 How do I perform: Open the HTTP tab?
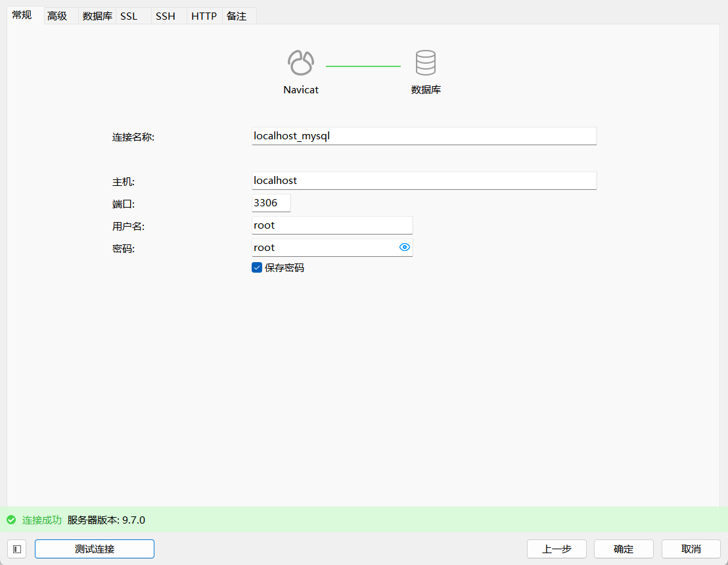click(x=204, y=16)
